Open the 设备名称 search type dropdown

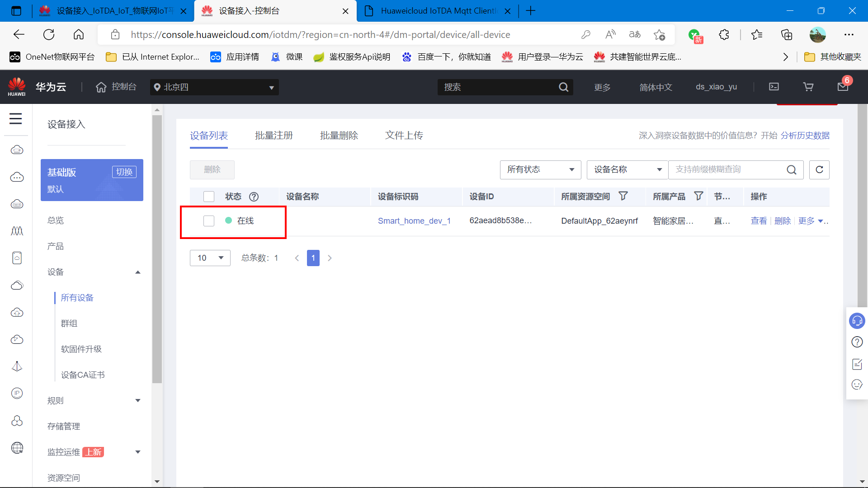[627, 169]
